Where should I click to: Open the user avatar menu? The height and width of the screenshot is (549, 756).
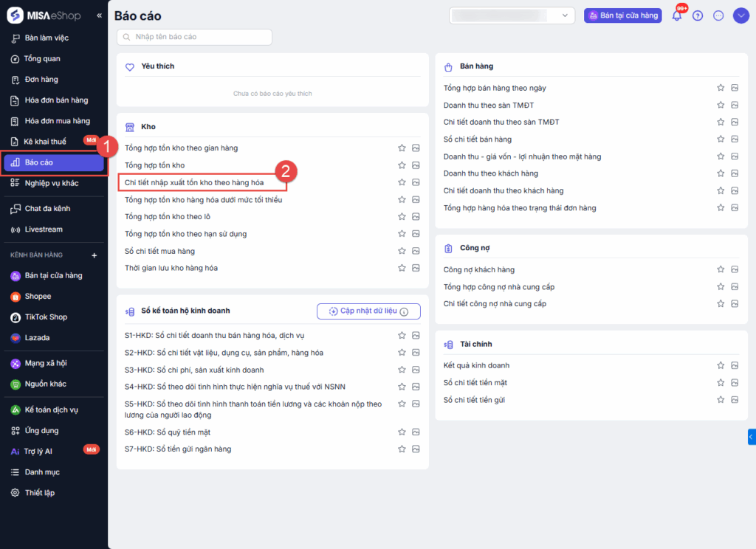pos(740,16)
